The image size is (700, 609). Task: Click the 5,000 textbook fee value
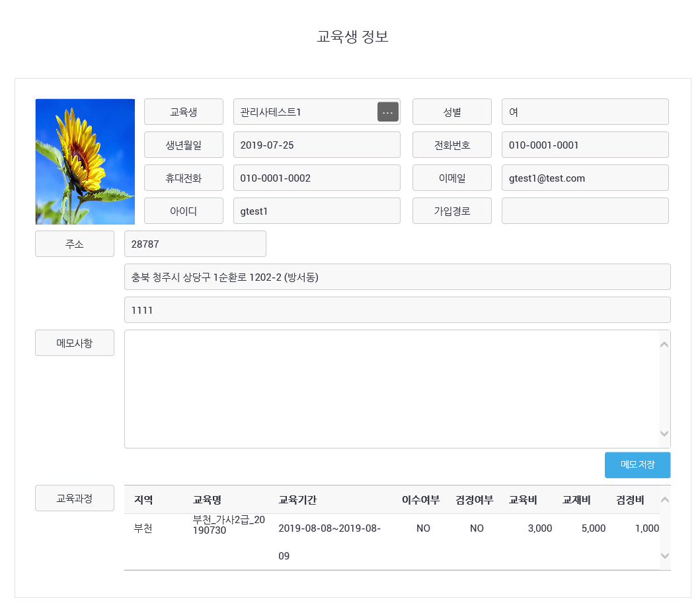click(594, 528)
